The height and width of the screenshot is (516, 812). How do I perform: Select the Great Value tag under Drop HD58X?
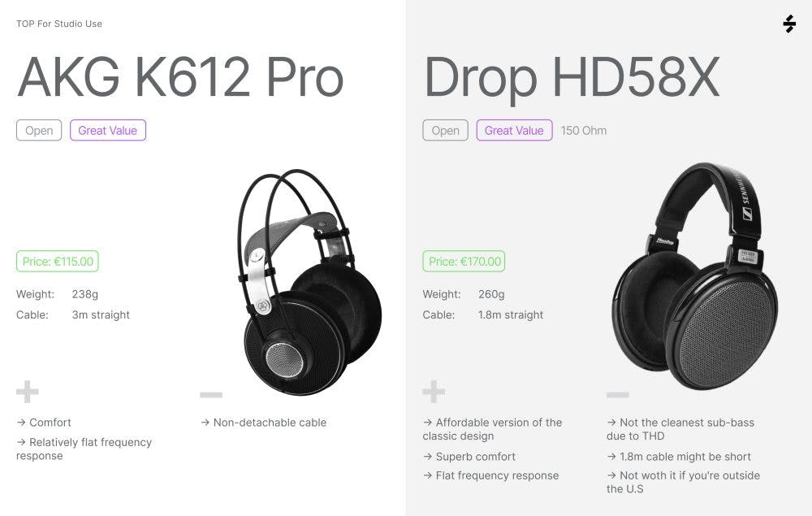click(514, 130)
